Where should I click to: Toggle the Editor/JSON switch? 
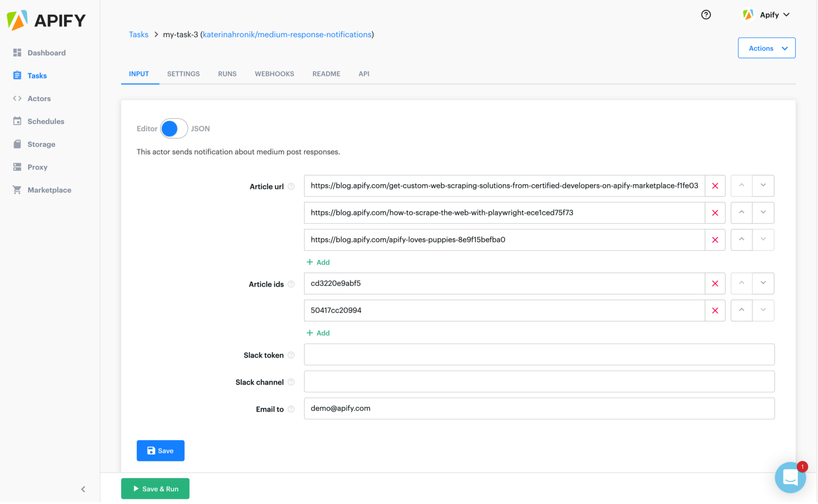coord(174,129)
